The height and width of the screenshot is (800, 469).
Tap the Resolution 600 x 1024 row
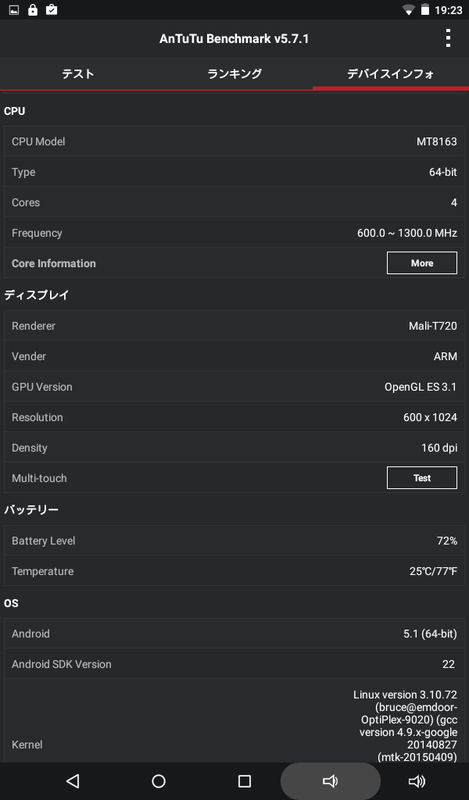234,417
